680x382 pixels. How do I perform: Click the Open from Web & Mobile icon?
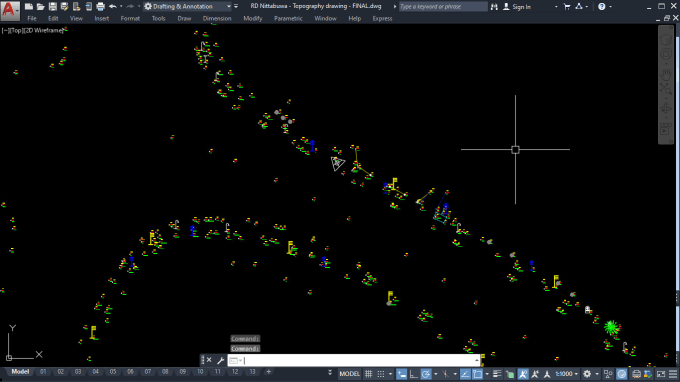pos(77,7)
